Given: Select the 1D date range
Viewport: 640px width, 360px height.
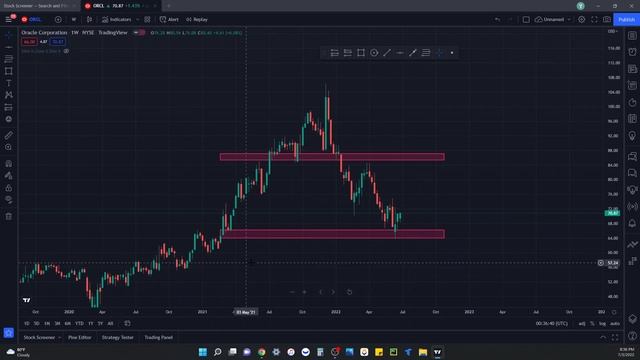Looking at the screenshot, I should pos(27,323).
